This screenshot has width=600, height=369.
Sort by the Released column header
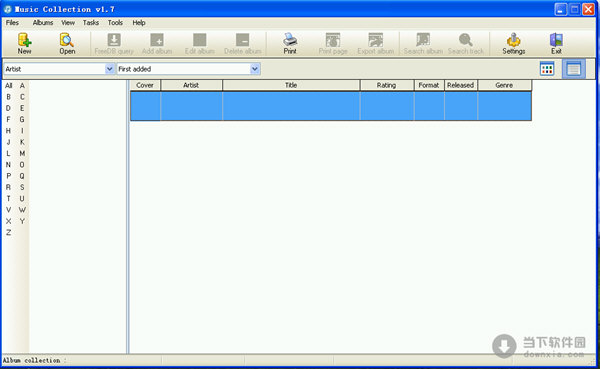tap(461, 85)
